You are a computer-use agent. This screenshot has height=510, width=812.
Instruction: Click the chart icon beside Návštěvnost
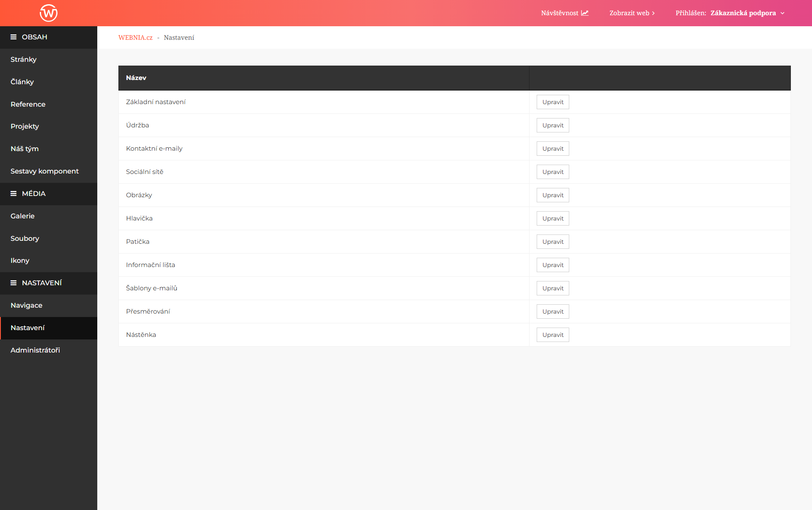[585, 13]
